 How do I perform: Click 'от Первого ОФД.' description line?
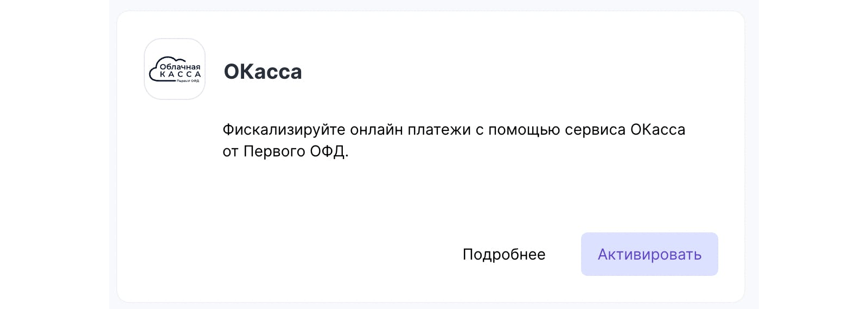[285, 152]
